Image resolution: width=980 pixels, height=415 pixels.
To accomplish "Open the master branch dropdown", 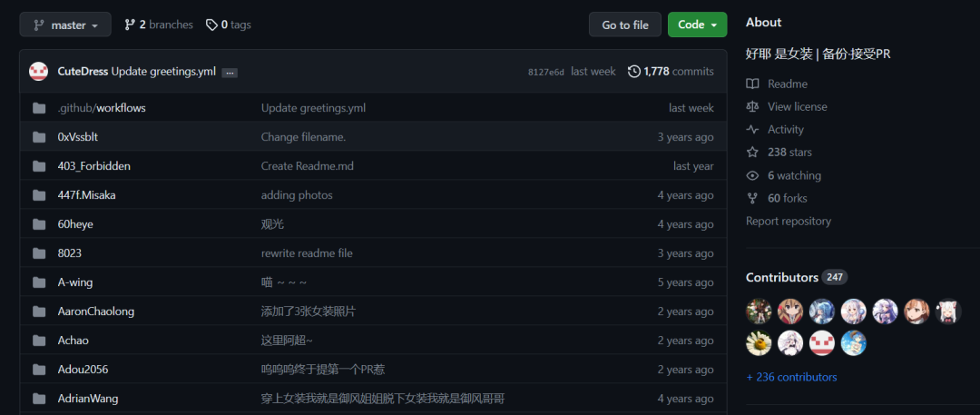I will [65, 25].
